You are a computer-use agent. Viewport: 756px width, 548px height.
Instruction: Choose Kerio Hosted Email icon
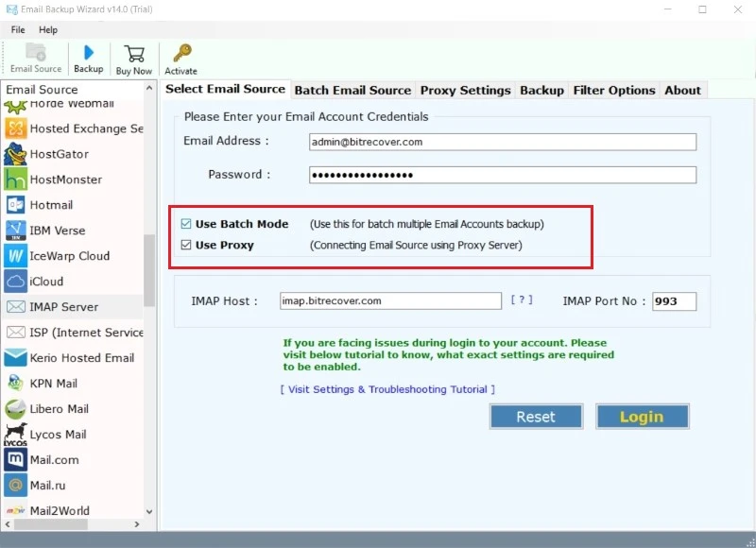coord(15,358)
